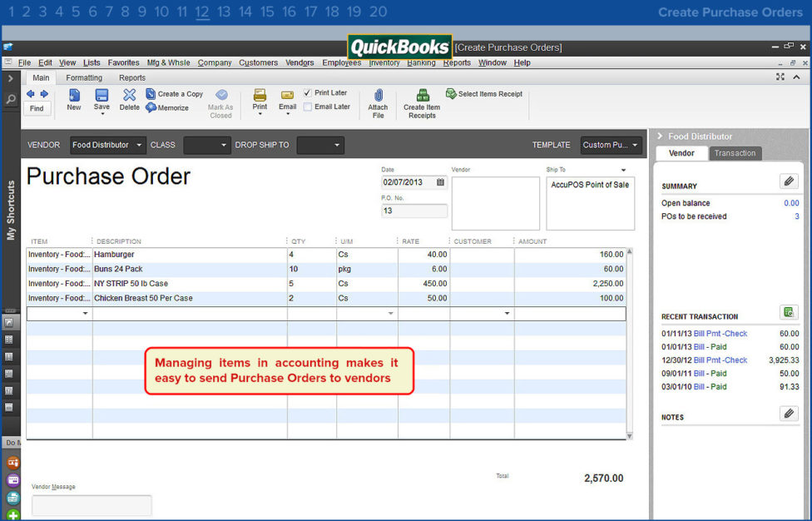This screenshot has height=521, width=812.
Task: Open the Vendor dropdown showing Food Distributor
Action: coord(107,145)
